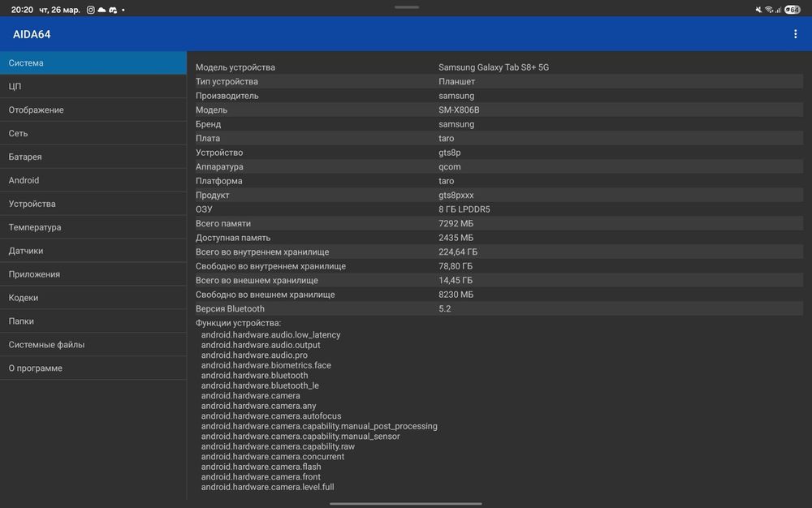Image resolution: width=812 pixels, height=508 pixels.
Task: Select the gts8p device value
Action: point(450,153)
